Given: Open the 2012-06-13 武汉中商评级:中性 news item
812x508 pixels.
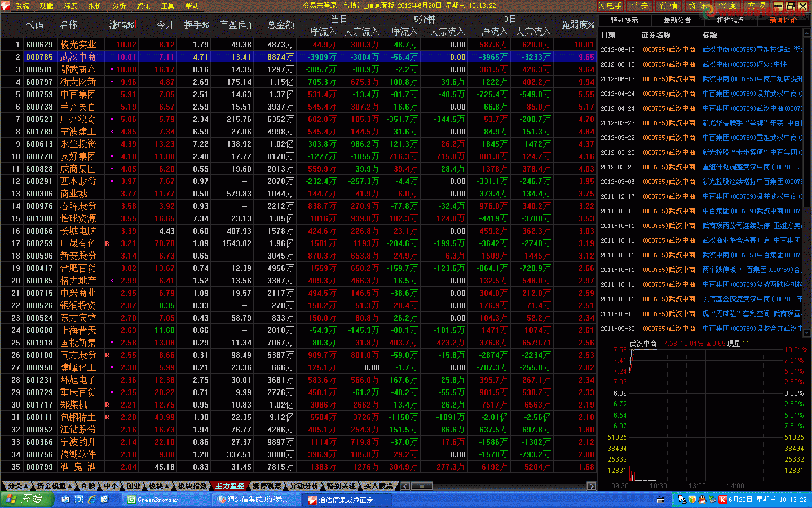Looking at the screenshot, I should (701, 64).
